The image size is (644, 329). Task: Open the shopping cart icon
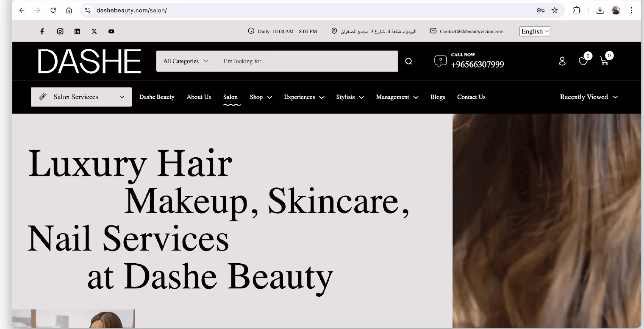click(x=605, y=61)
